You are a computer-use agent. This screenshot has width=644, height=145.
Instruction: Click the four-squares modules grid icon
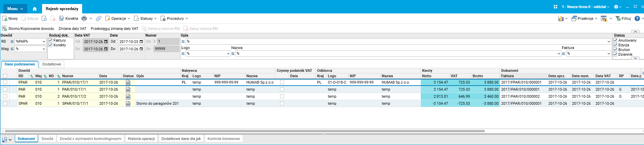click(x=555, y=7)
